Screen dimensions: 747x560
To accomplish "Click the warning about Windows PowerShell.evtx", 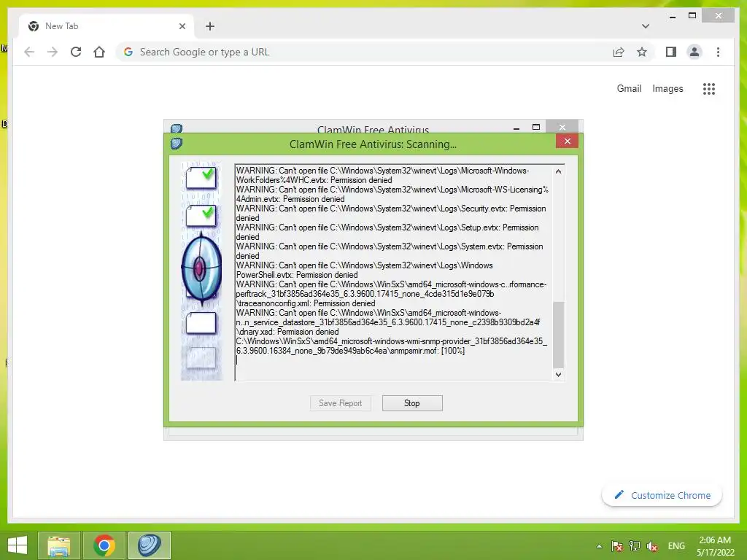I will pyautogui.click(x=365, y=270).
